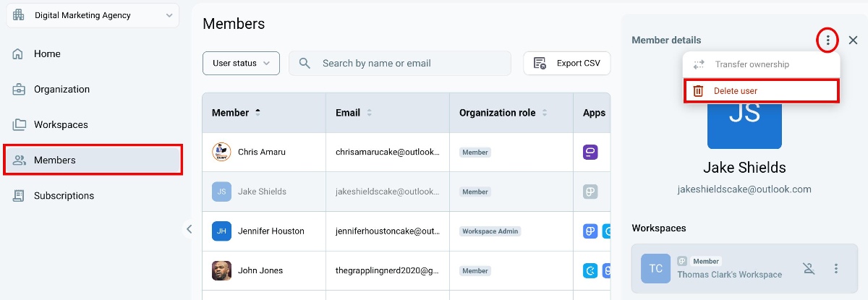Select Delete user from the menu
The image size is (868, 300).
pyautogui.click(x=761, y=90)
